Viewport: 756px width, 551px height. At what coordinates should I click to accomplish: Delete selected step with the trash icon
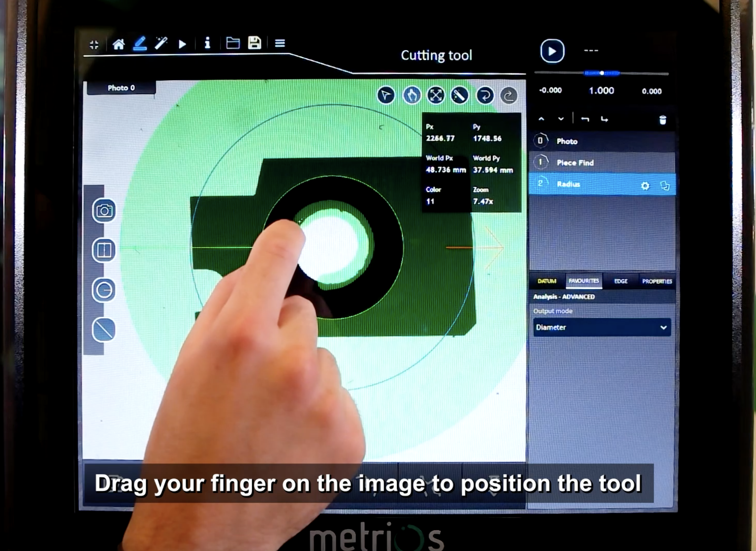click(x=663, y=120)
